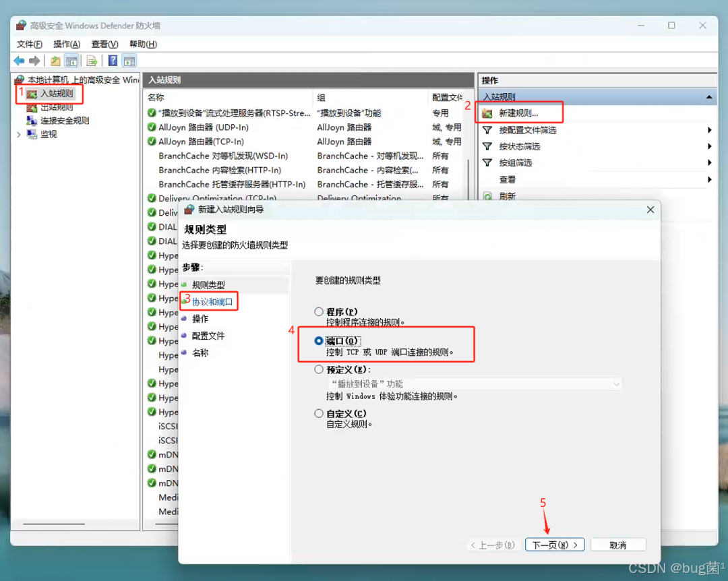Click the 新建规则 icon in the actions pane

click(x=487, y=113)
